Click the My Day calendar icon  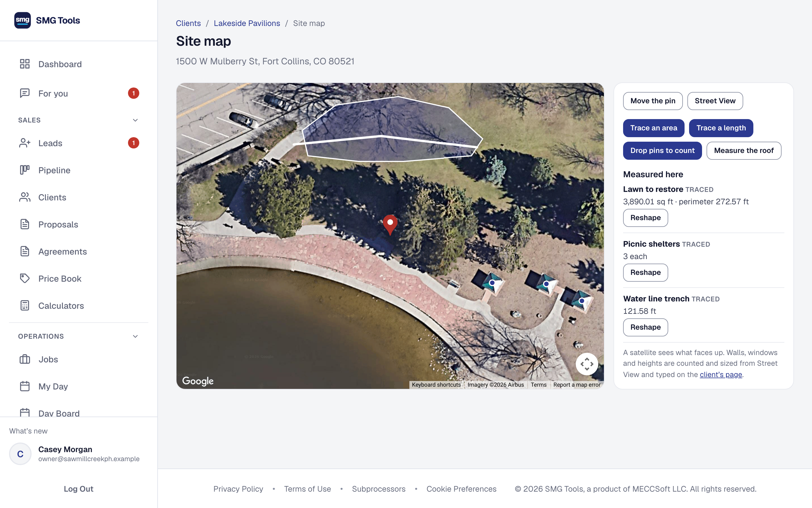tap(25, 386)
